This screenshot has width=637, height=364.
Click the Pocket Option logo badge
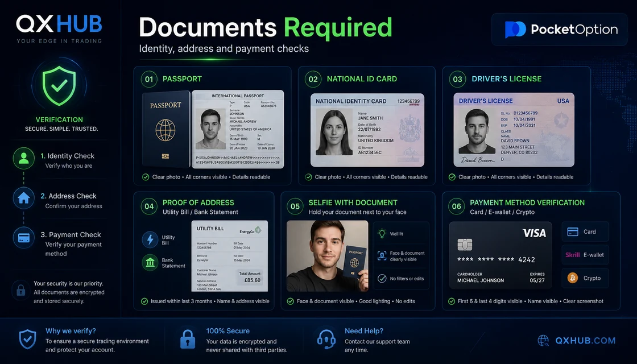pos(560,29)
